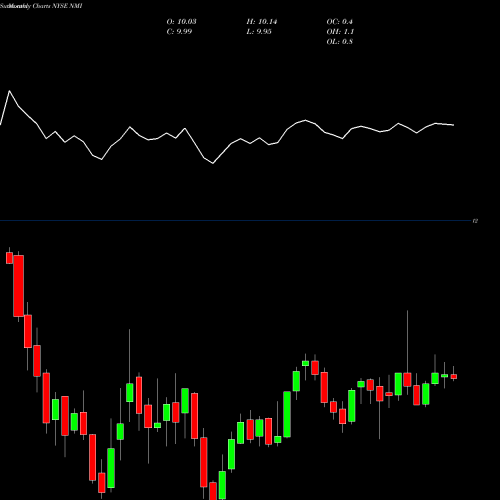This screenshot has width=500, height=500.
Task: Click the rightmost small red candlestick
Action: (454, 376)
